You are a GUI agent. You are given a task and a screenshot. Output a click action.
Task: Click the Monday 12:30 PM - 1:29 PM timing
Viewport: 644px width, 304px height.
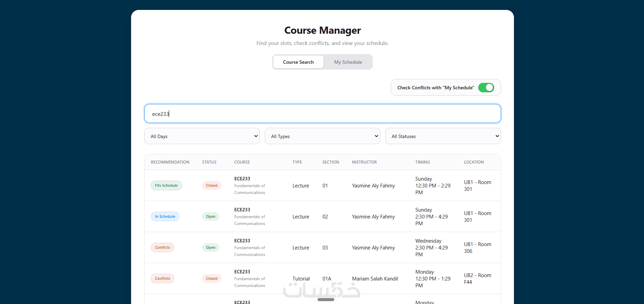pyautogui.click(x=433, y=279)
